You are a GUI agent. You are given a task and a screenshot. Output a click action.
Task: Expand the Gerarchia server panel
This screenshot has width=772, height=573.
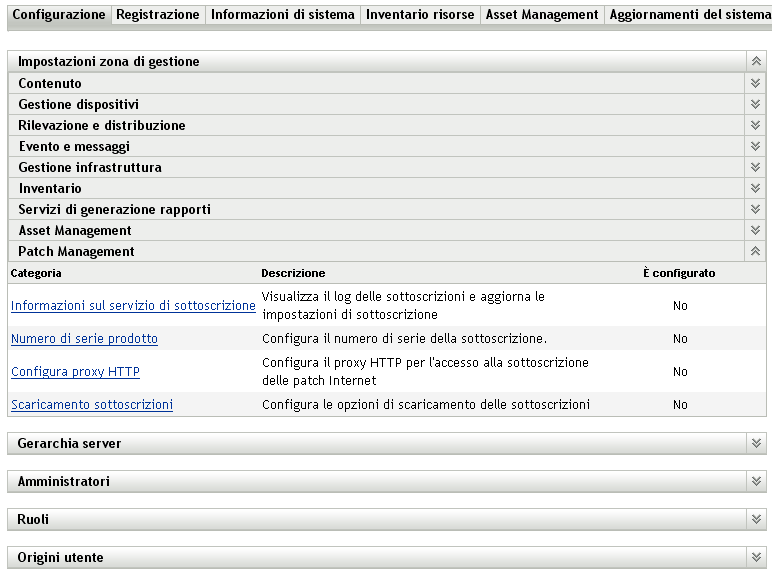click(x=756, y=443)
